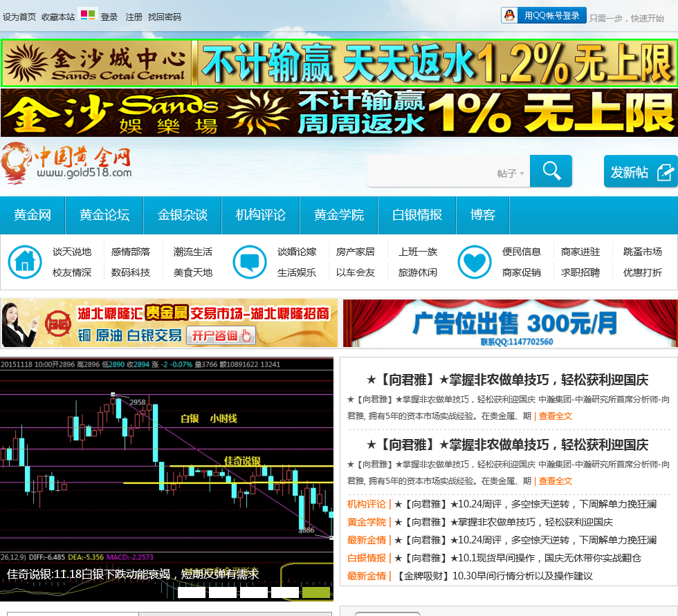Click the 广告位出售 300元/月 banner
The height and width of the screenshot is (616, 678).
click(x=511, y=323)
